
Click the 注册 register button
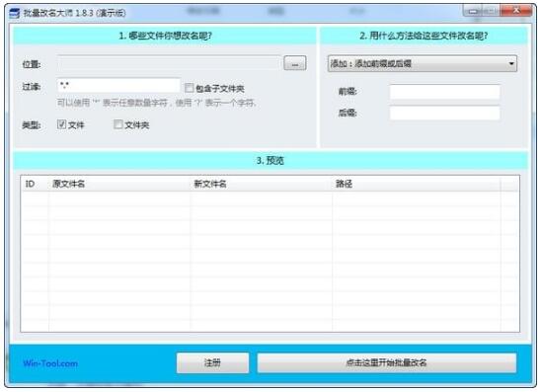click(212, 362)
